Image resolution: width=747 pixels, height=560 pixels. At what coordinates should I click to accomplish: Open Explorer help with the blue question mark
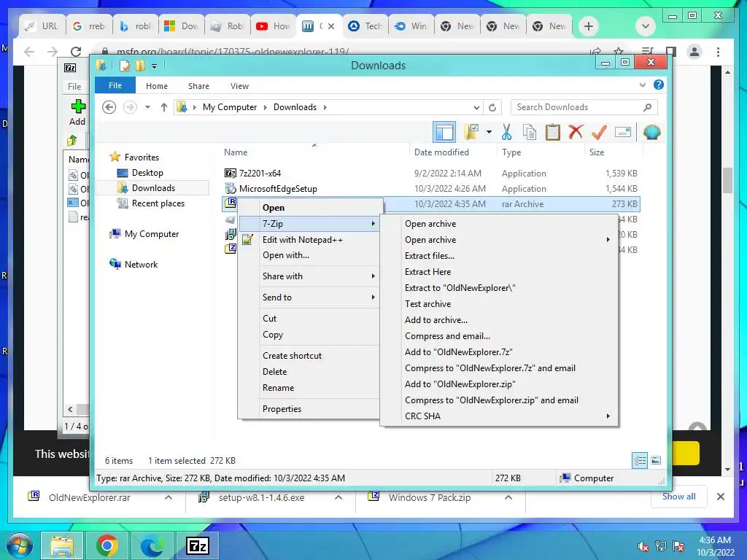pyautogui.click(x=659, y=85)
